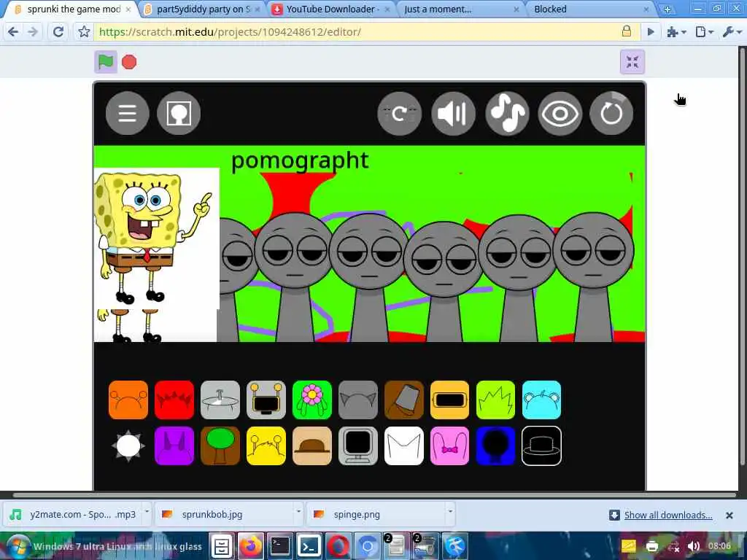Close the downloads bar

pos(729,516)
